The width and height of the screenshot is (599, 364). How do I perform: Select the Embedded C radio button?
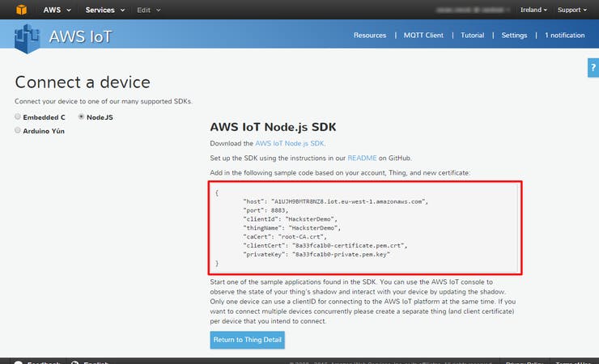pyautogui.click(x=18, y=117)
